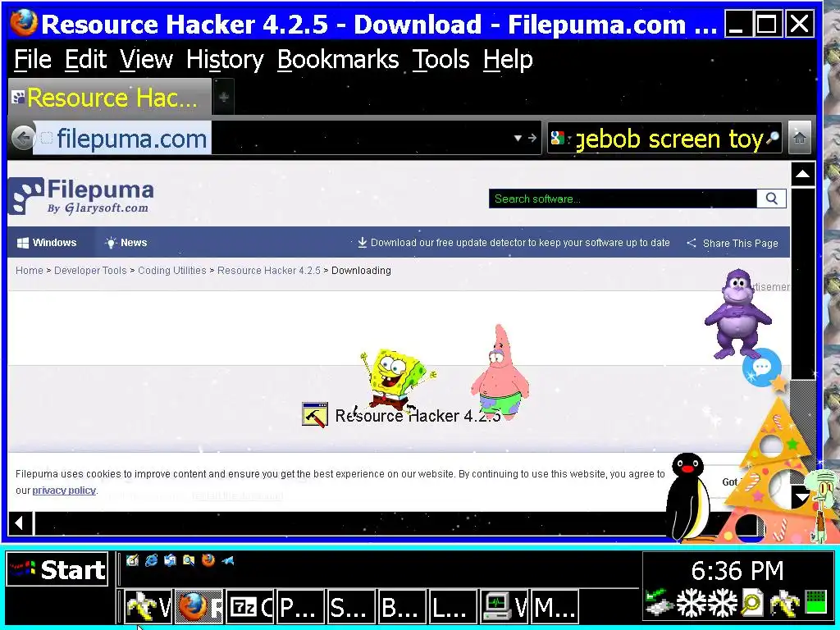Click the document magnifier tray icon

coord(752,603)
